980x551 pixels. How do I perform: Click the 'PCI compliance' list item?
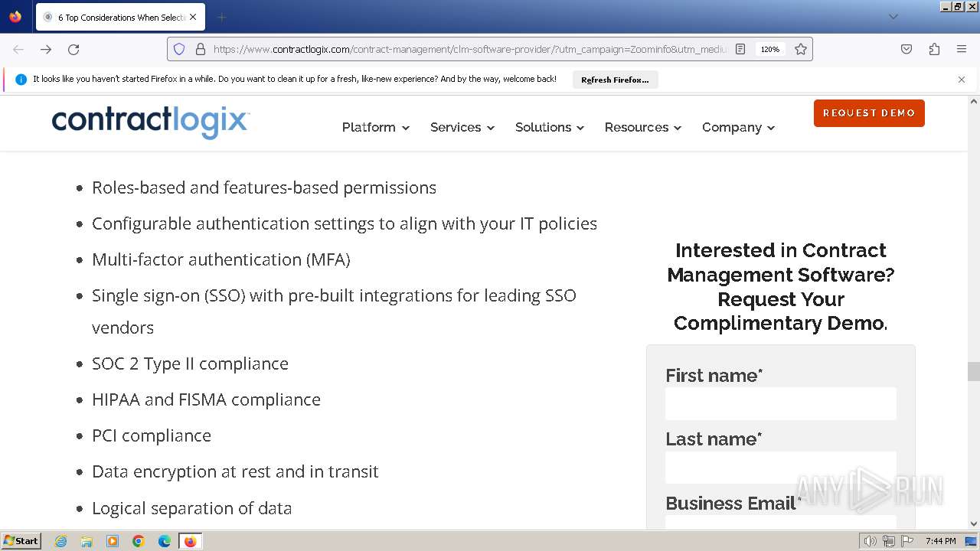pos(152,435)
